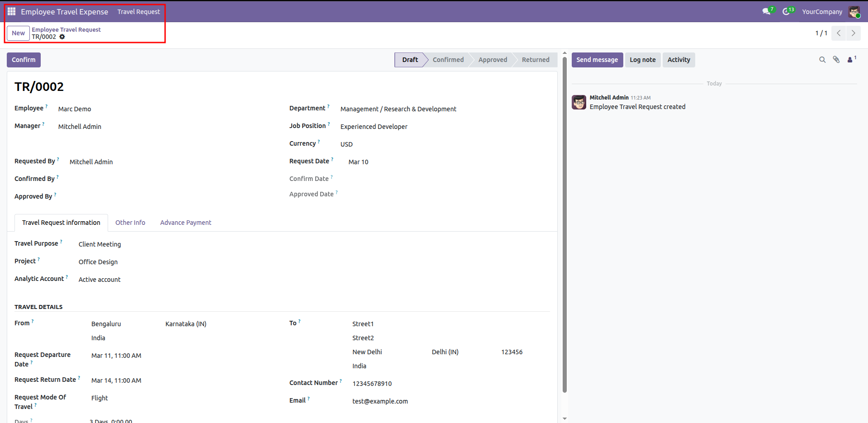The height and width of the screenshot is (423, 868).
Task: Confirm the travel request
Action: pyautogui.click(x=24, y=60)
